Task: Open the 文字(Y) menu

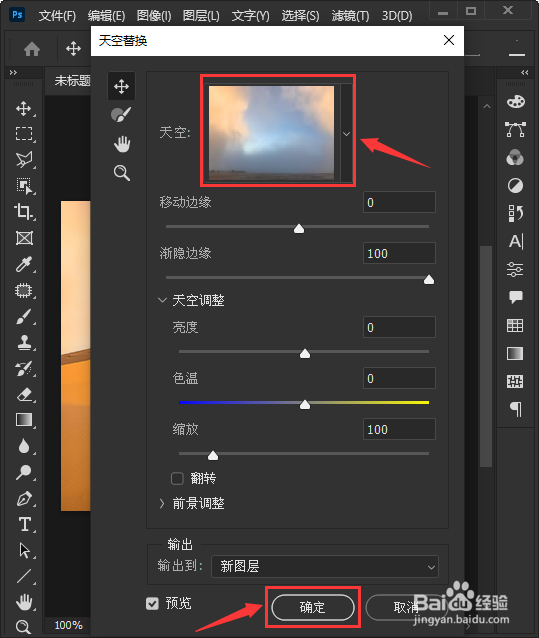Action: (x=250, y=15)
